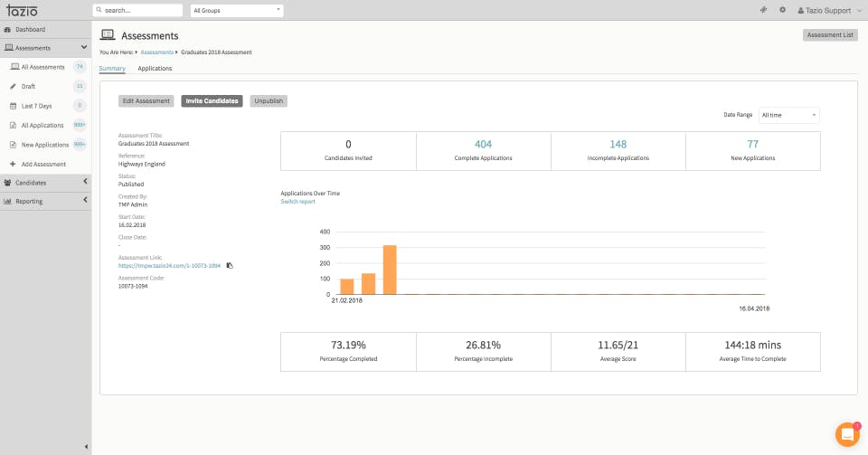Open the tmpe.tazio24.com assessment link
Viewport: 868px width, 455px height.
169,266
